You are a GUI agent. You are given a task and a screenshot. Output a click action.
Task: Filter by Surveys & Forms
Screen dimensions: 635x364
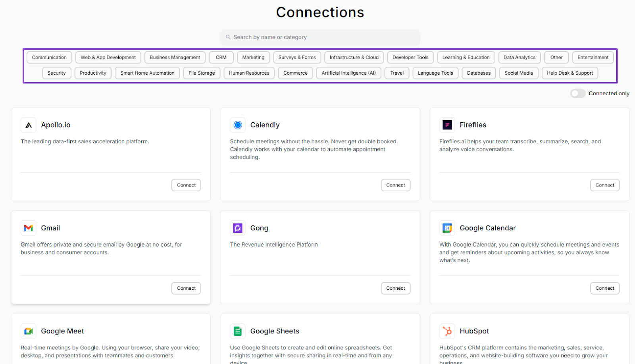297,58
